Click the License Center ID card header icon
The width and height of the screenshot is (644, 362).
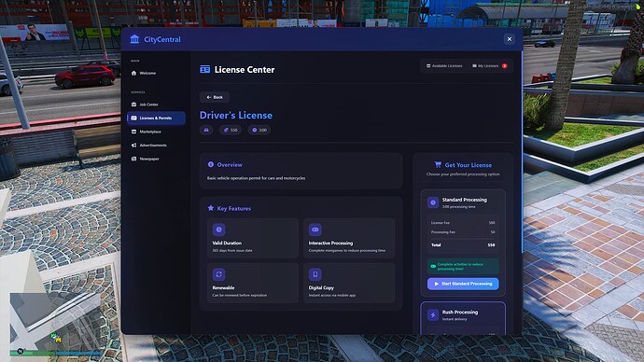pos(205,69)
